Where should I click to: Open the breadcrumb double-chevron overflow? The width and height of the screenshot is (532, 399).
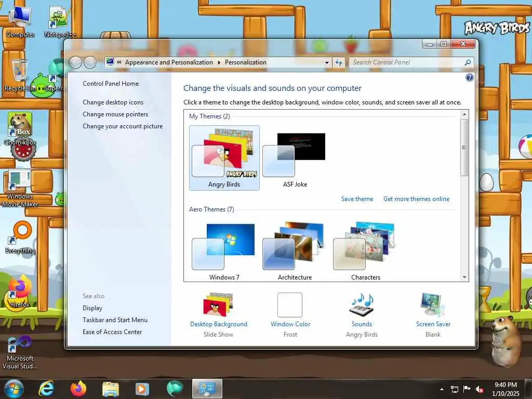[x=119, y=62]
